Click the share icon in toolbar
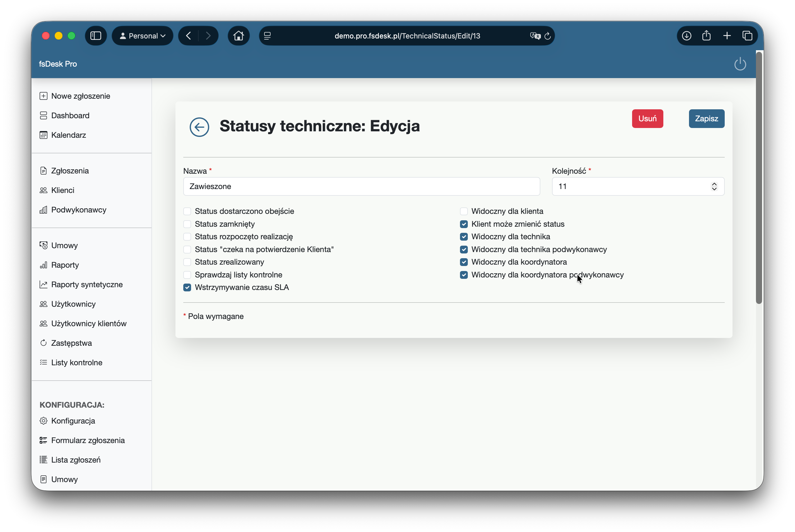The image size is (795, 532). 706,36
